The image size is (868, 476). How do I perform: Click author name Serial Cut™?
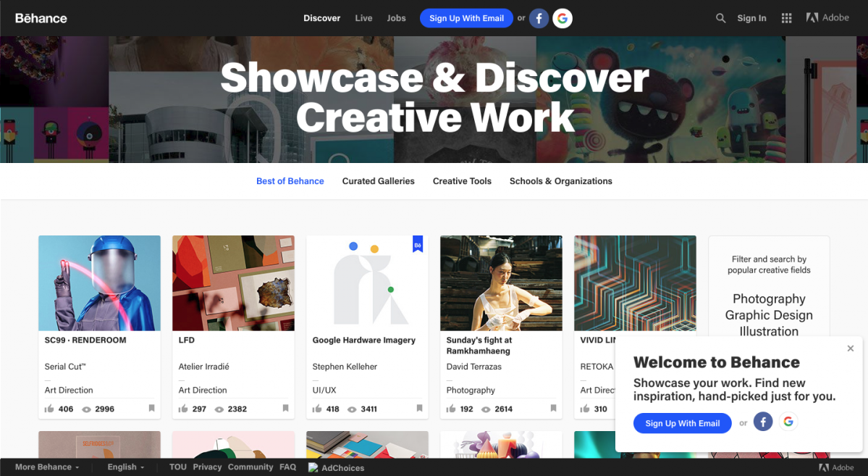click(x=65, y=367)
